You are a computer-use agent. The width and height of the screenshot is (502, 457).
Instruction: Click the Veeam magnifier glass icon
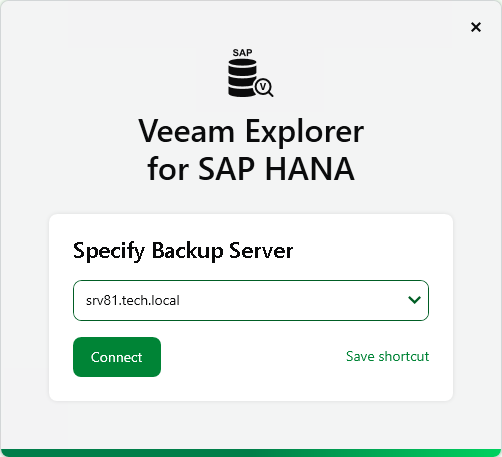coord(264,88)
